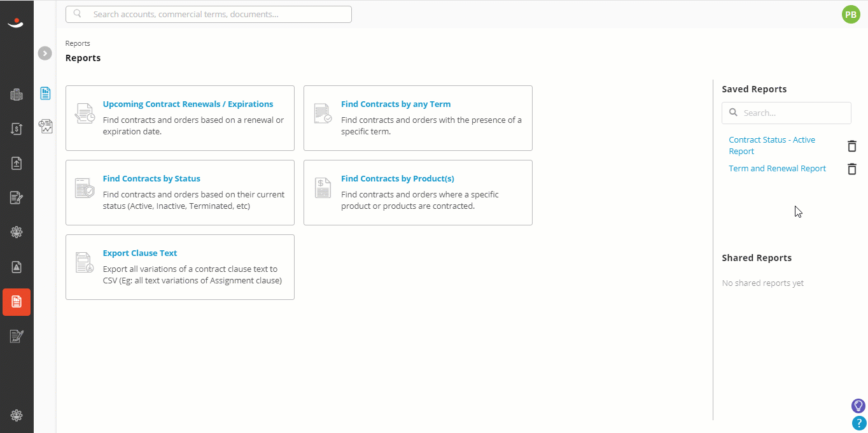
Task: Select the highlighted orange Reports sidebar icon
Action: tap(17, 302)
